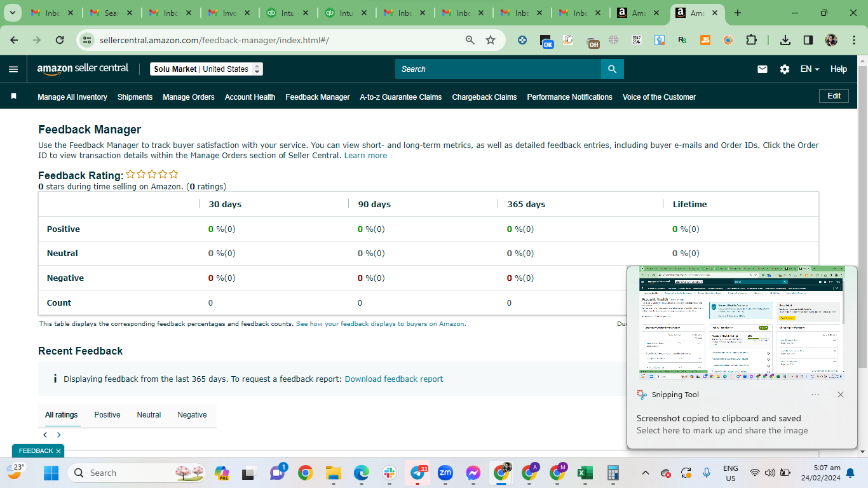Click Download feedback report link
The image size is (868, 488).
click(x=394, y=379)
